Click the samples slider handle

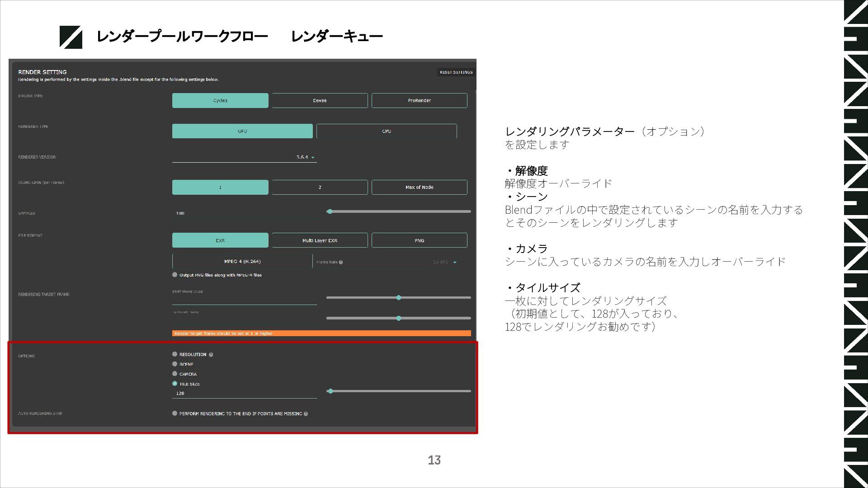330,211
